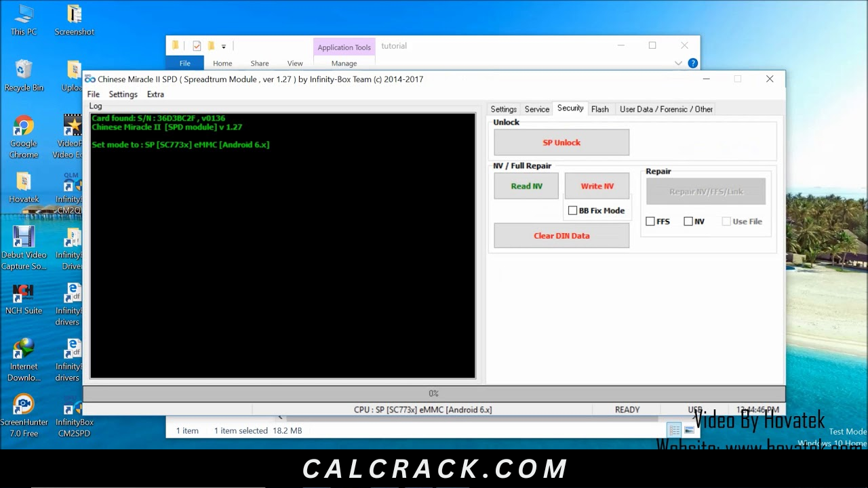This screenshot has width=868, height=488.
Task: Open the File menu in Chinese Miracle II
Action: (x=94, y=94)
